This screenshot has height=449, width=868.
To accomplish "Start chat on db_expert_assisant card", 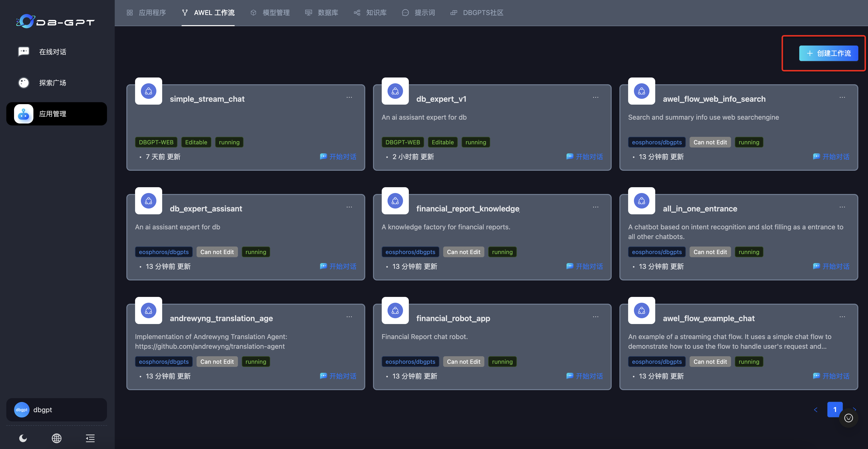I will click(338, 266).
